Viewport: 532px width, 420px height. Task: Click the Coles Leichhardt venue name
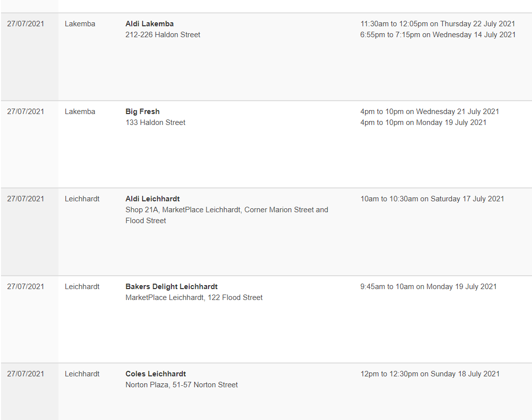156,374
